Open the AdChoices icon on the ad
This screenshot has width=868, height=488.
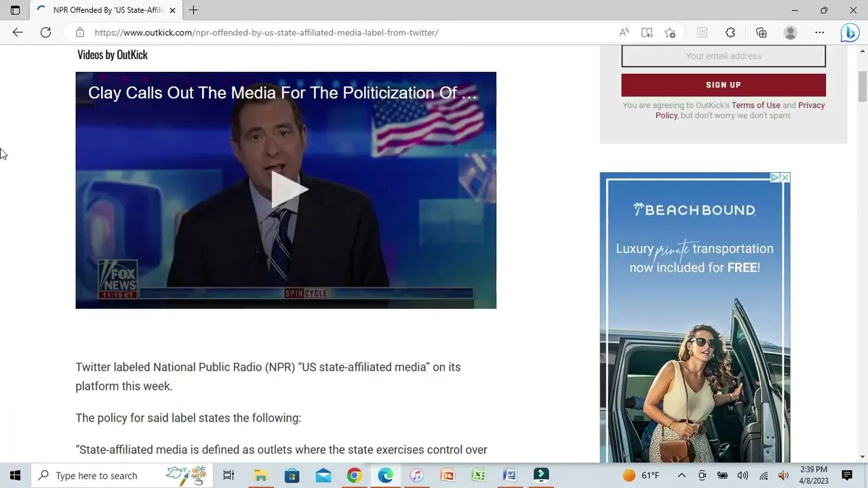[x=775, y=178]
